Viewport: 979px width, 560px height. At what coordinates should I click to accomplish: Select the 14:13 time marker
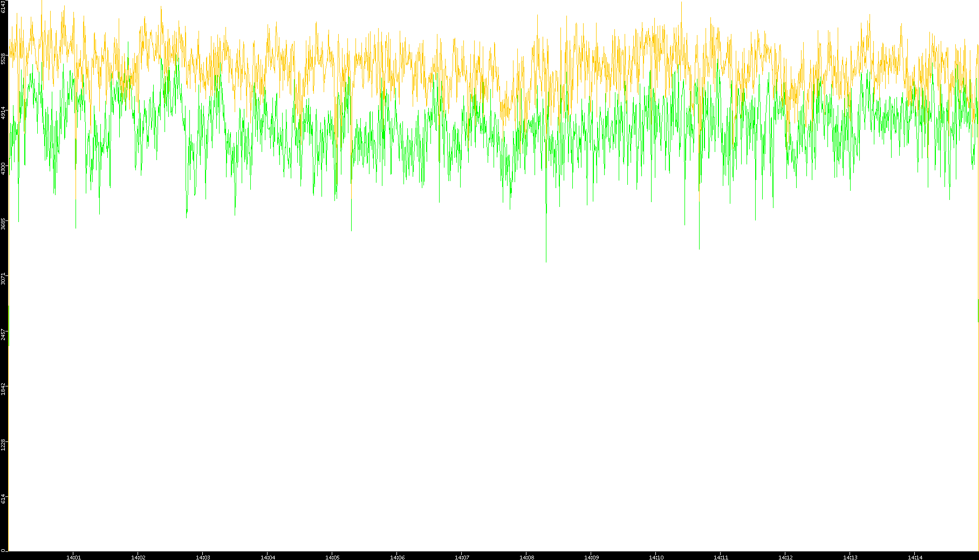[x=850, y=557]
